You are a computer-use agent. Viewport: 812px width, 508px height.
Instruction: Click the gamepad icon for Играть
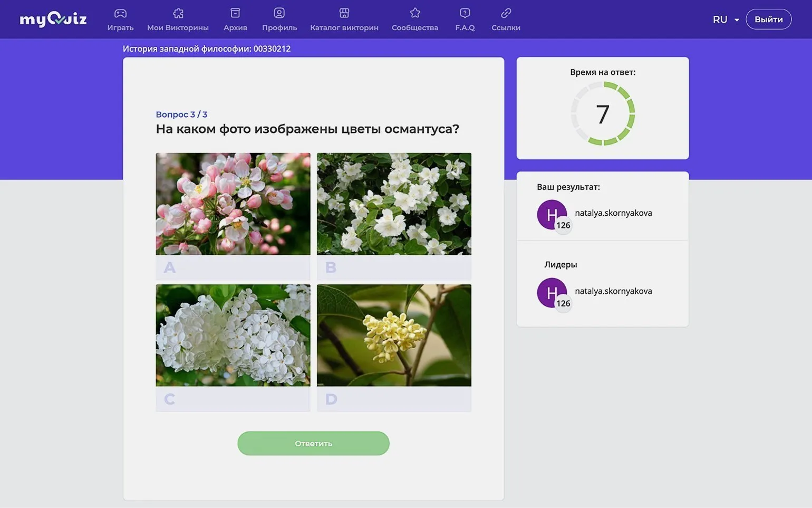[x=120, y=13]
